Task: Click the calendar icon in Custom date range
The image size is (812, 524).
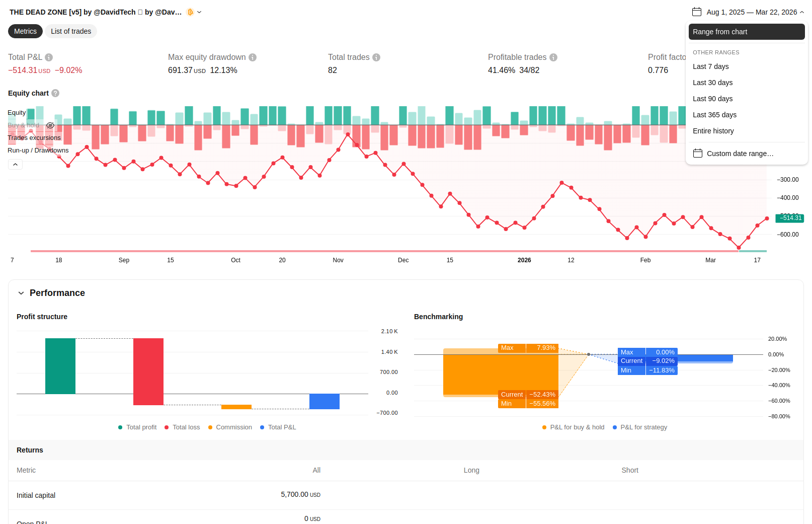Action: point(698,154)
